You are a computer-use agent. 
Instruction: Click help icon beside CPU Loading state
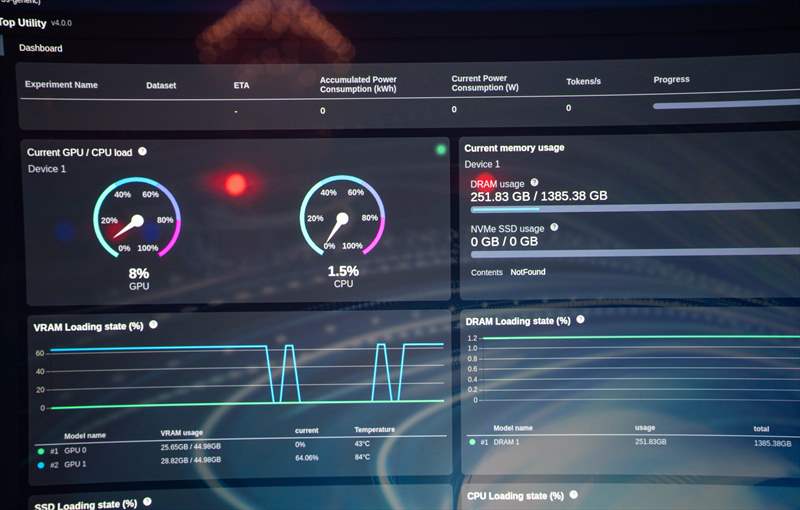pyautogui.click(x=573, y=494)
